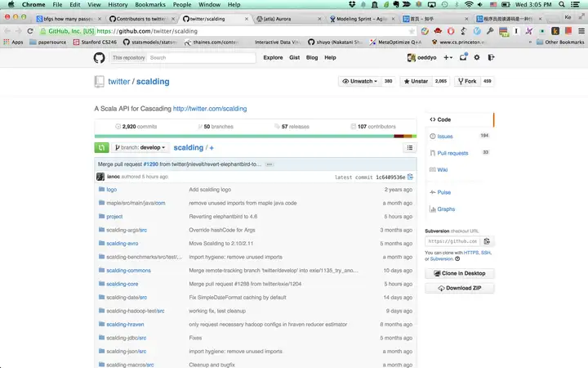
Task: Open the scalding-core folder
Action: (x=122, y=284)
